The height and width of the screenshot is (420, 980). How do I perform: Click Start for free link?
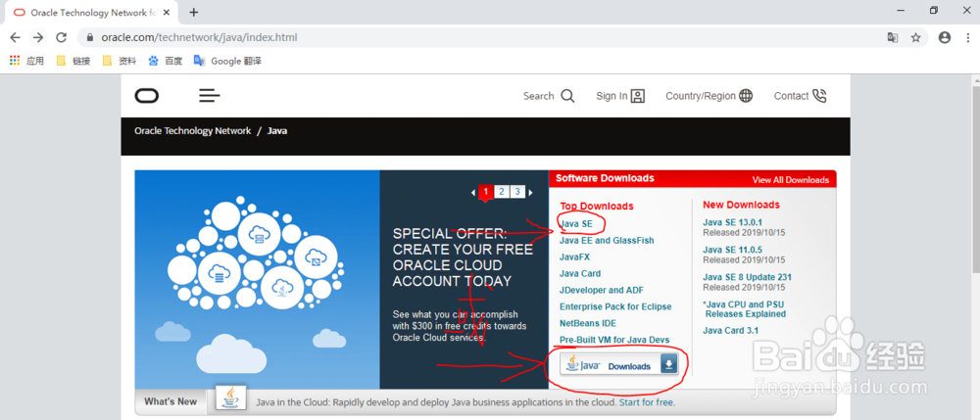pyautogui.click(x=647, y=402)
